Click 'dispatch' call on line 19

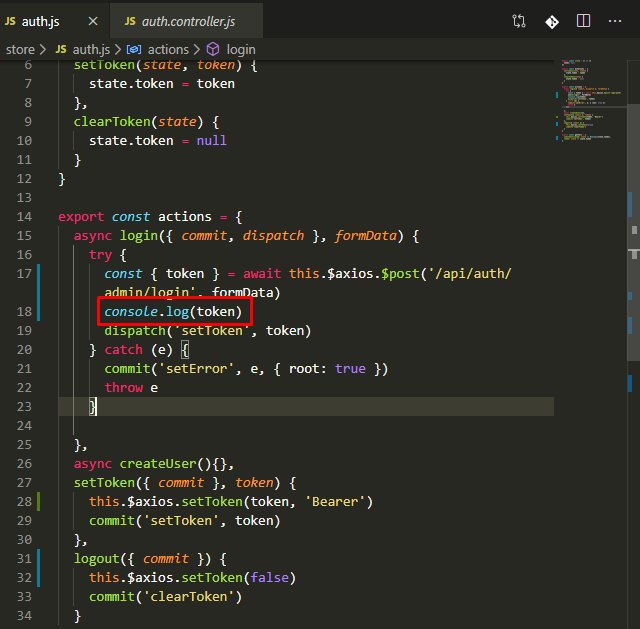(x=135, y=331)
